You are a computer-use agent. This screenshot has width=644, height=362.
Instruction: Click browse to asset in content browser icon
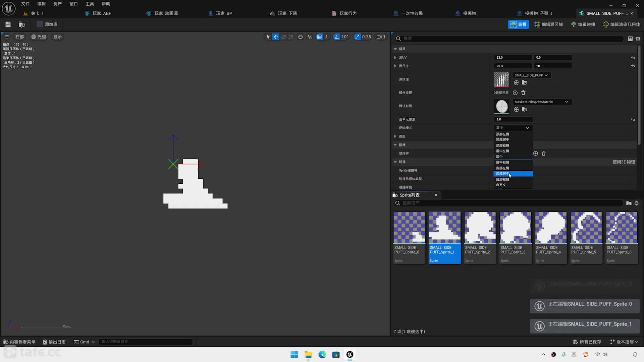click(x=22, y=24)
